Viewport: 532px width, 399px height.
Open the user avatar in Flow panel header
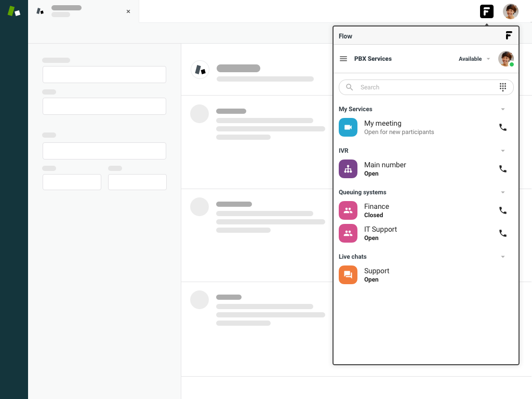(x=506, y=59)
